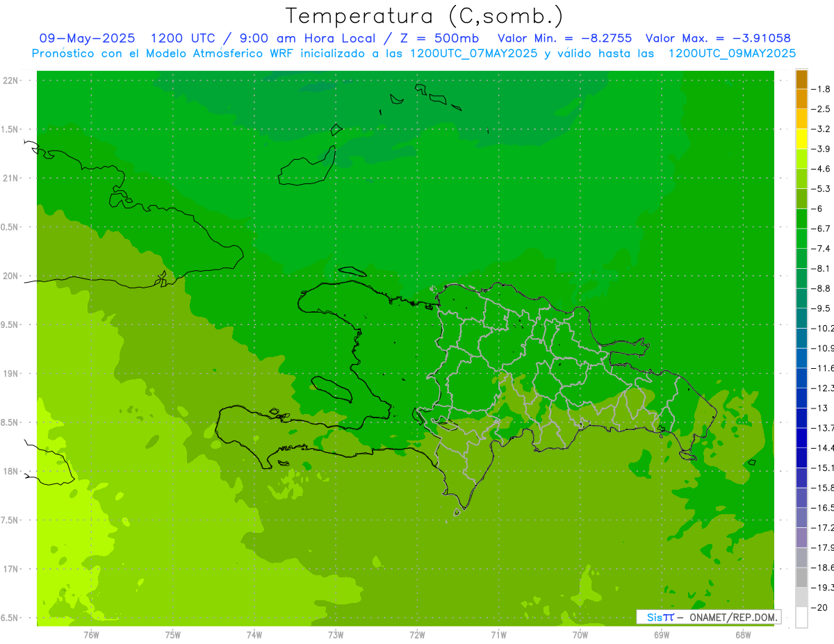The height and width of the screenshot is (644, 834).
Task: Click the lime swatch between -3.9 and -4.6
Action: point(801,159)
